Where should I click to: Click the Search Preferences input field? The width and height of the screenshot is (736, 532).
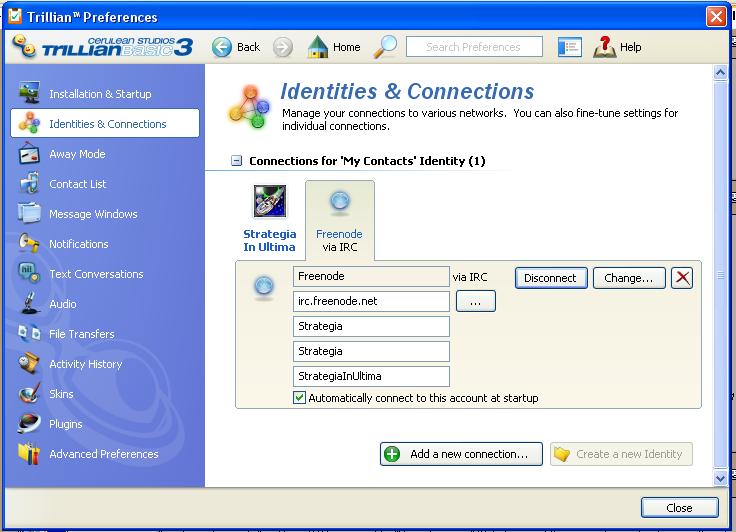click(472, 47)
